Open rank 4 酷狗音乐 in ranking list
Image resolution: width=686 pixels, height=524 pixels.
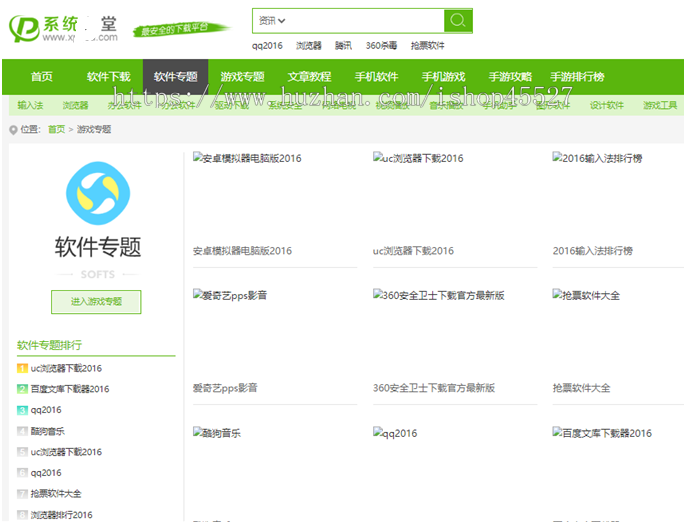(48, 431)
